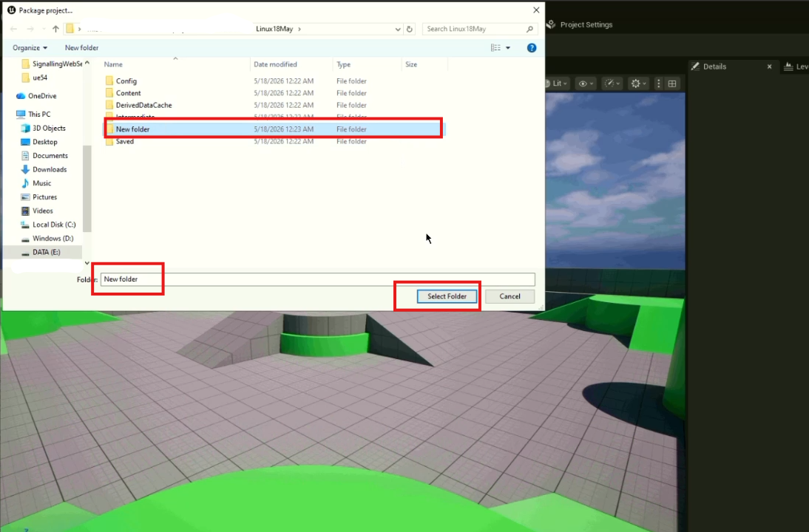Close the Package project dialog
809x532 pixels.
pyautogui.click(x=536, y=10)
